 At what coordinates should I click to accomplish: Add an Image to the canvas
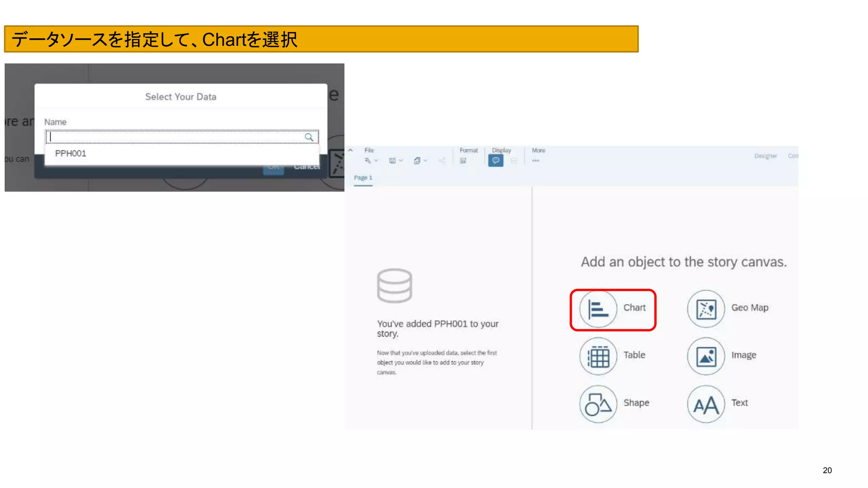coord(706,356)
